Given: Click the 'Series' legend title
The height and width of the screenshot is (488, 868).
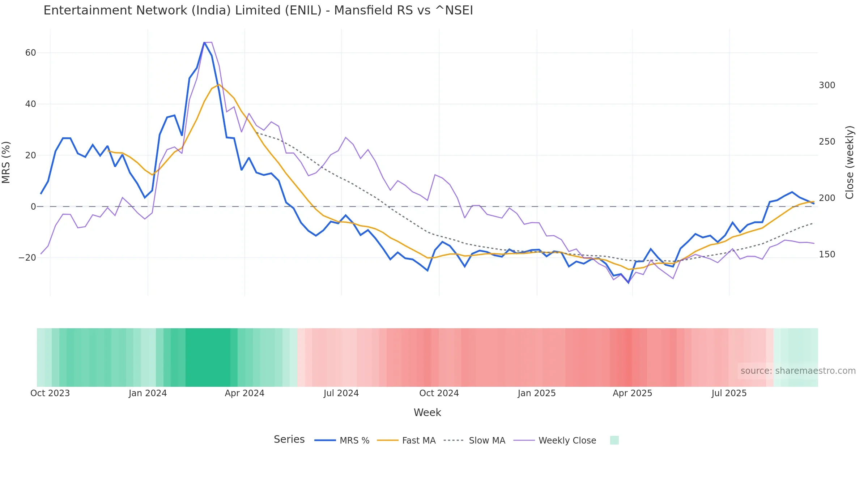Looking at the screenshot, I should (289, 440).
